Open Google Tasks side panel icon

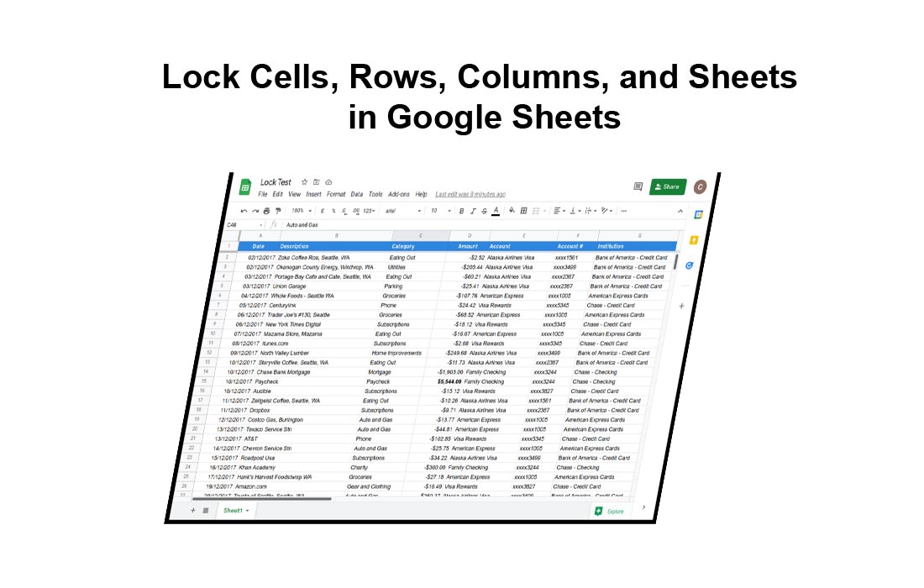690,265
